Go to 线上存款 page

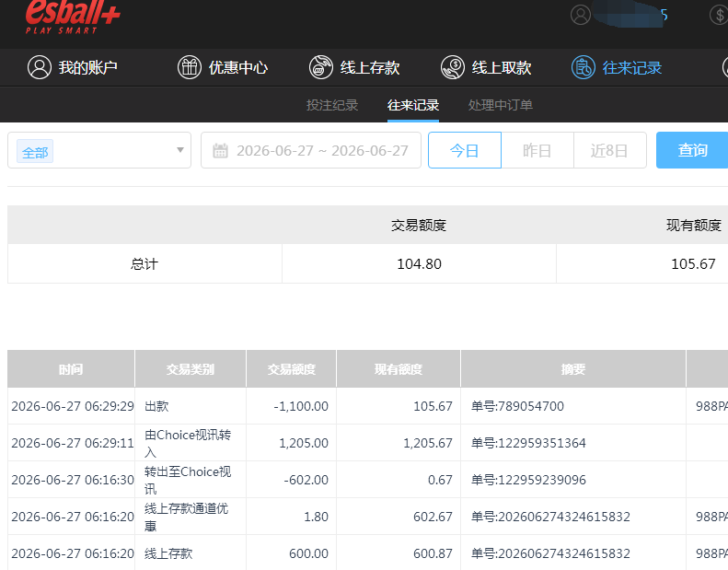(x=354, y=67)
